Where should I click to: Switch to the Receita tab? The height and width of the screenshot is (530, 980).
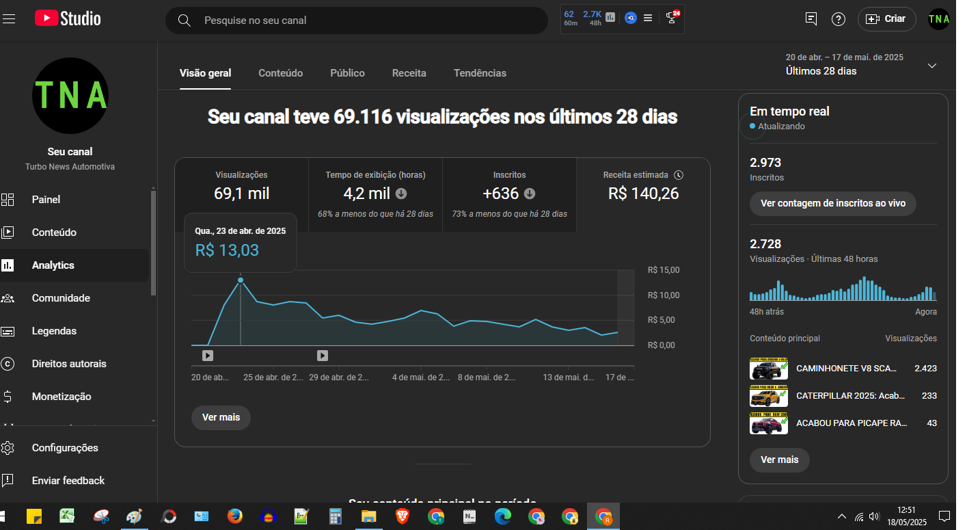pyautogui.click(x=409, y=73)
